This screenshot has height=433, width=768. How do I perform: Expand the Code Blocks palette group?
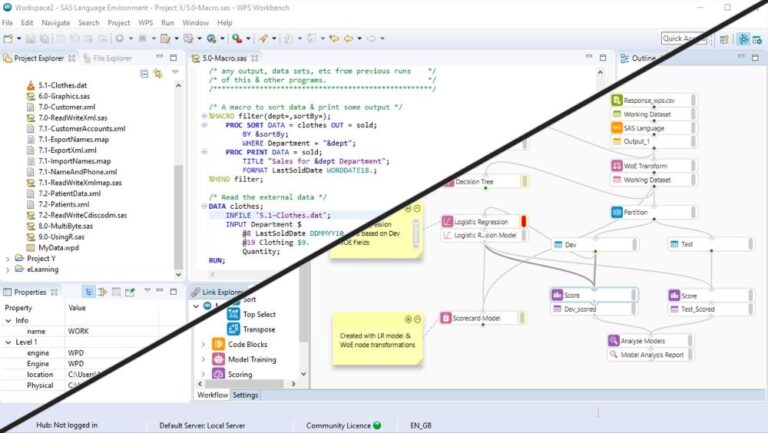(203, 345)
